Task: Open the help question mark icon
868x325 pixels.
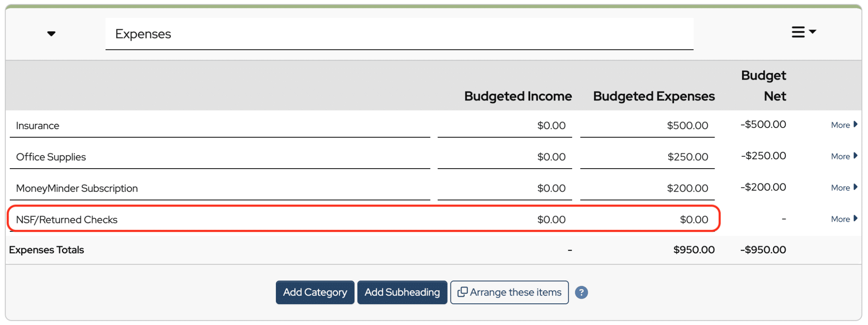Action: 581,292
